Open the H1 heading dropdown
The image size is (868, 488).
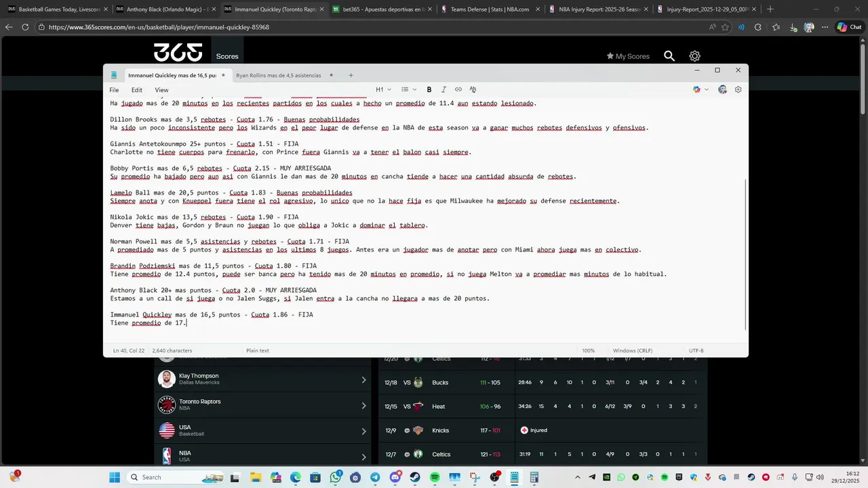coord(384,89)
